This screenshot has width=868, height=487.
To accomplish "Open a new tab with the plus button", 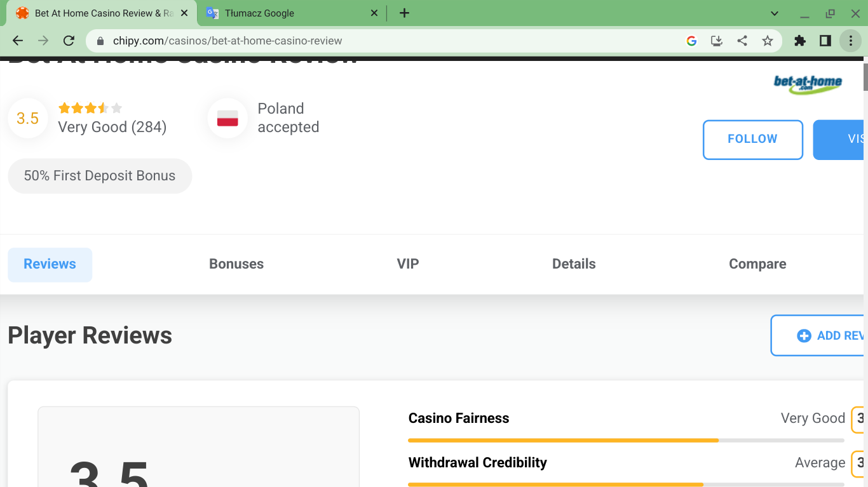I will coord(404,13).
